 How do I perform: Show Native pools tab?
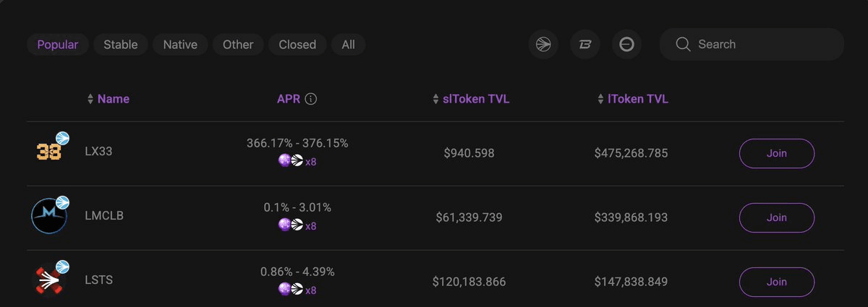(180, 45)
